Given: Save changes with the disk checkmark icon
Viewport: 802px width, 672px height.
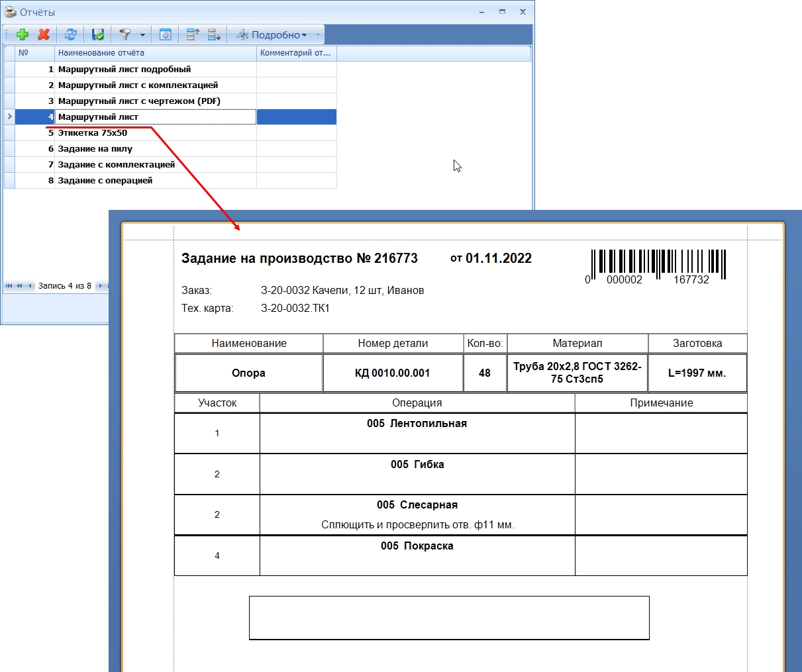Looking at the screenshot, I should 98,34.
